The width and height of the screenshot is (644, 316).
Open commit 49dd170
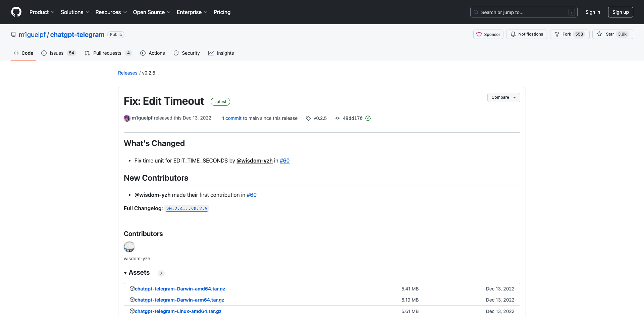click(353, 118)
